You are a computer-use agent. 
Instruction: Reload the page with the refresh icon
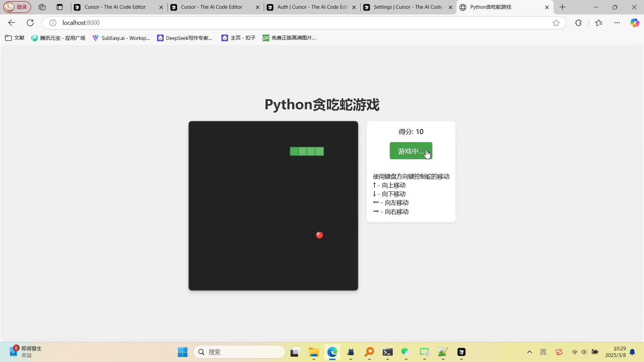click(30, 22)
